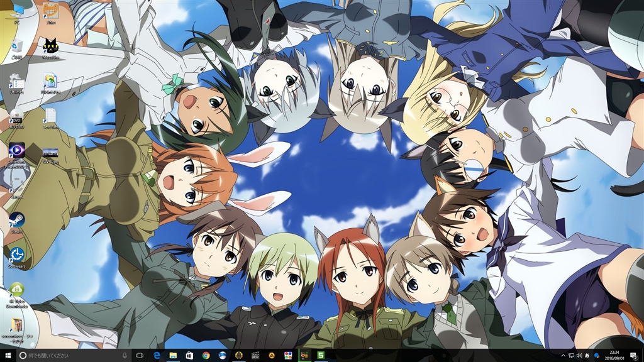Open the colorful tiles app in taskbar
The image size is (644, 362).
288,356
